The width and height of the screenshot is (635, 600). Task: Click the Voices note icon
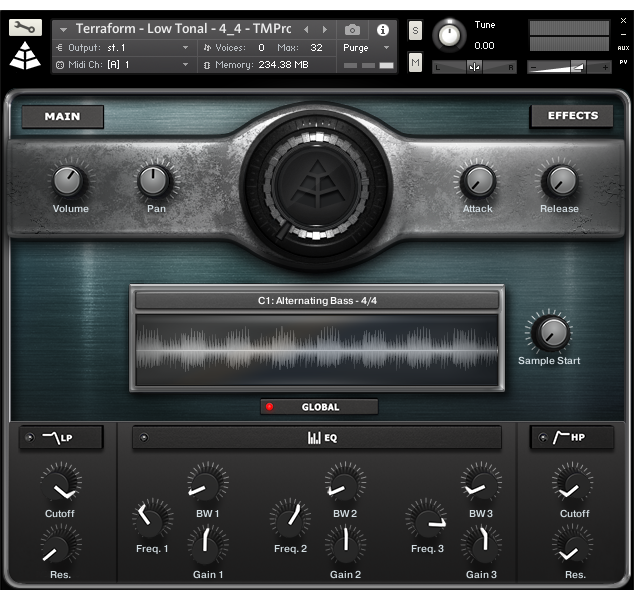pos(207,48)
